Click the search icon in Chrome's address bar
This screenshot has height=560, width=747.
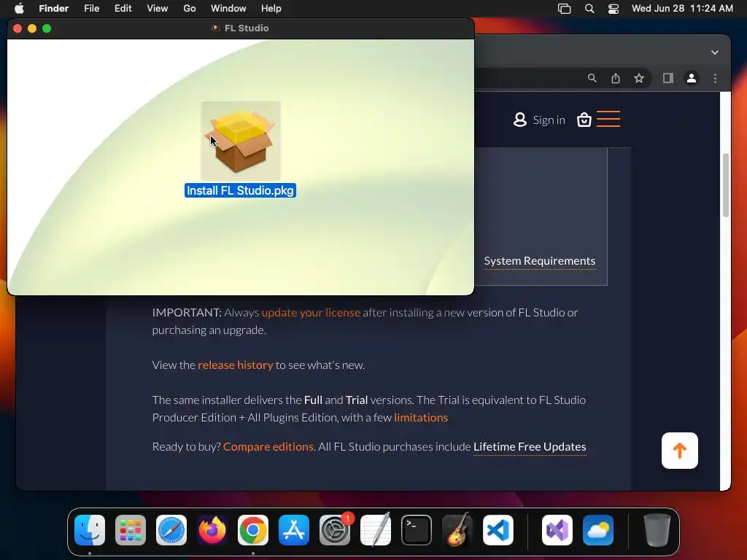(592, 77)
